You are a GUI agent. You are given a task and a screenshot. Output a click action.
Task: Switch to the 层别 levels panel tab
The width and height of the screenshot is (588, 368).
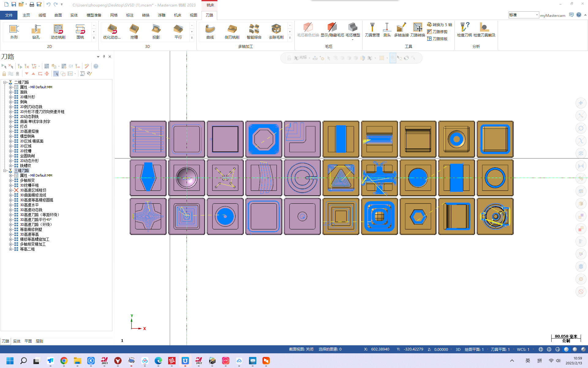pyautogui.click(x=39, y=341)
